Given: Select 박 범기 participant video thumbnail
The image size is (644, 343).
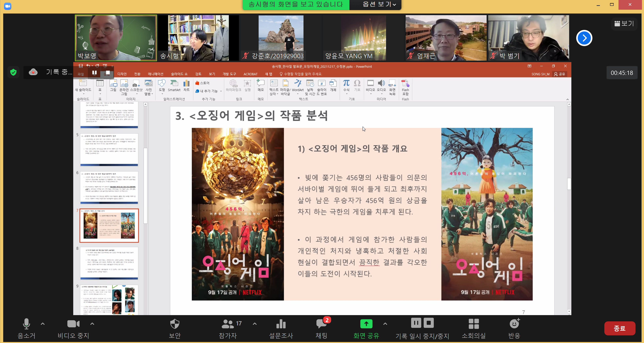Looking at the screenshot, I should point(528,38).
